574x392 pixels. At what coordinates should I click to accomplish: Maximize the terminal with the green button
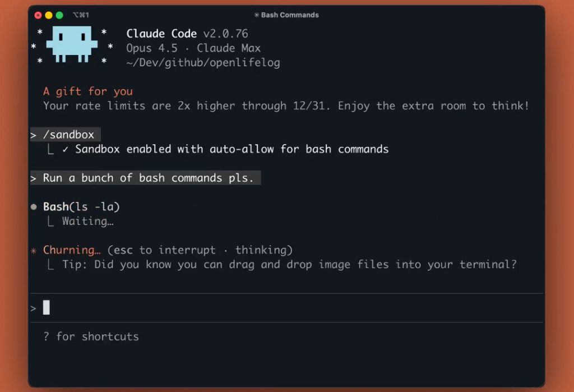click(x=59, y=15)
